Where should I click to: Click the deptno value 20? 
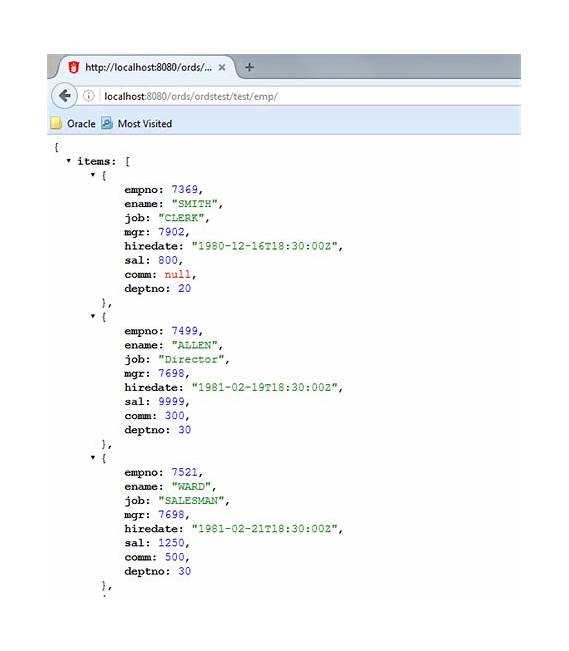point(184,288)
